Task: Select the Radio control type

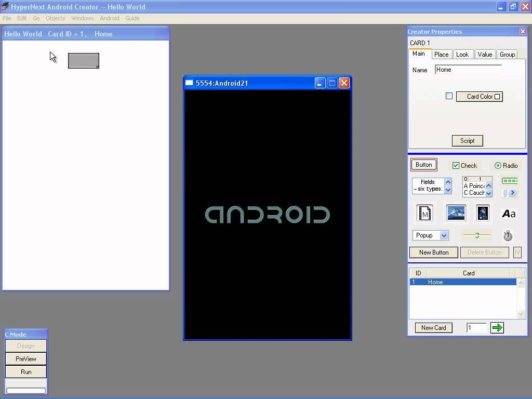Action: pyautogui.click(x=506, y=166)
